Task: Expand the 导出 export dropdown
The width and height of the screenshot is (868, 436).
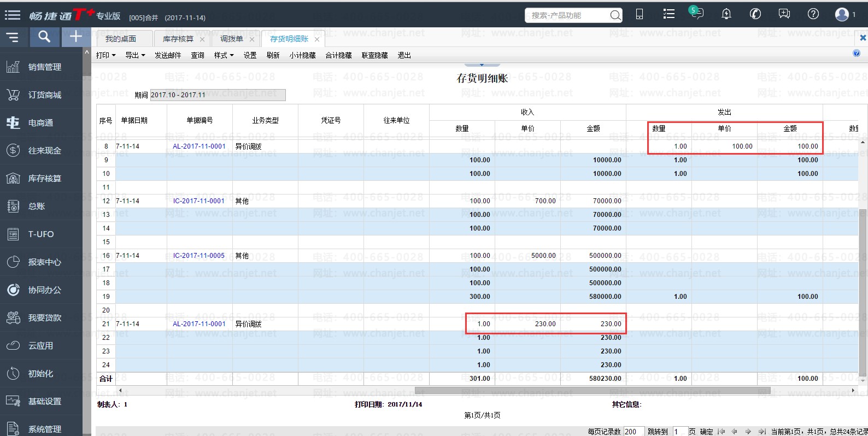Action: [x=135, y=55]
